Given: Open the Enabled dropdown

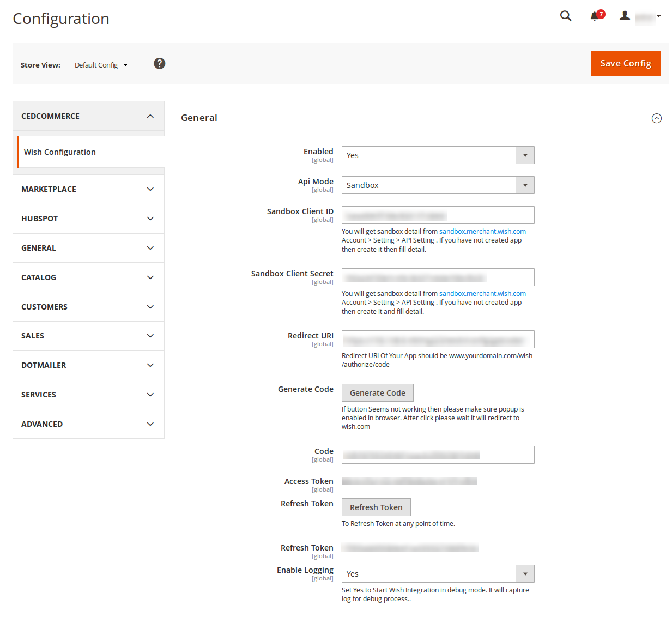Looking at the screenshot, I should (438, 155).
